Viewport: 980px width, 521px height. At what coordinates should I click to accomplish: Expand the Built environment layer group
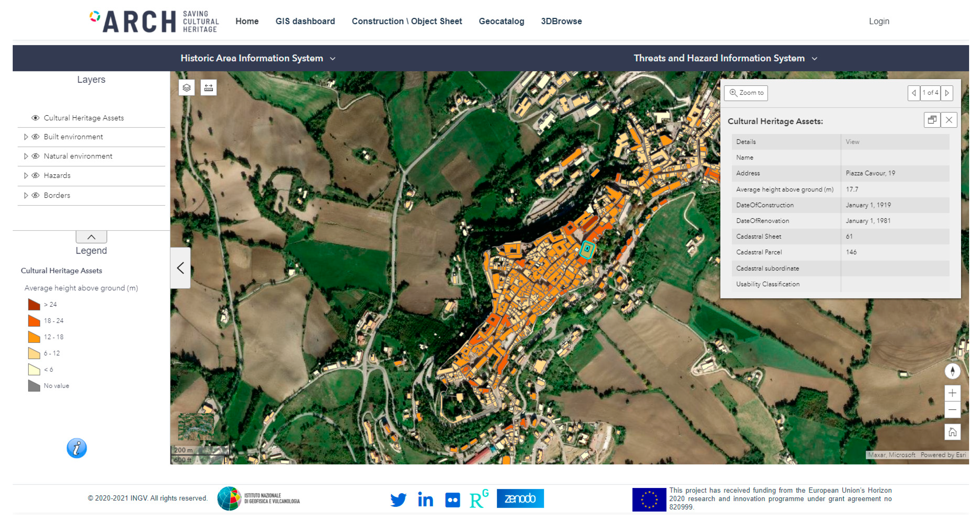[25, 137]
